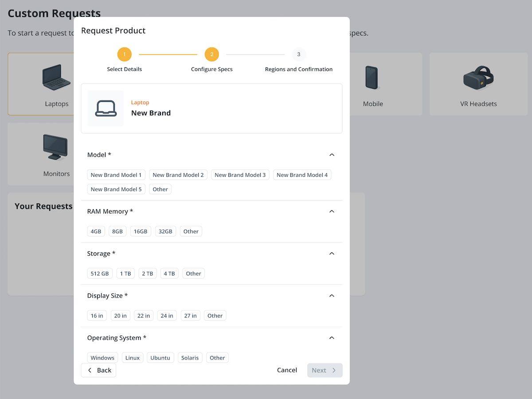The image size is (532, 399).
Task: Select the Laptops category icon
Action: 56,77
